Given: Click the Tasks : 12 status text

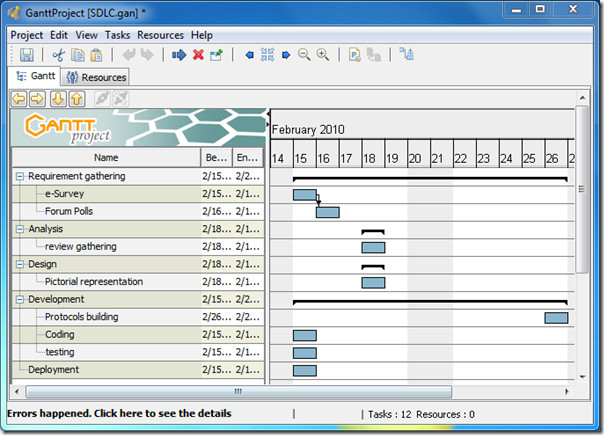Looking at the screenshot, I should click(x=389, y=415).
